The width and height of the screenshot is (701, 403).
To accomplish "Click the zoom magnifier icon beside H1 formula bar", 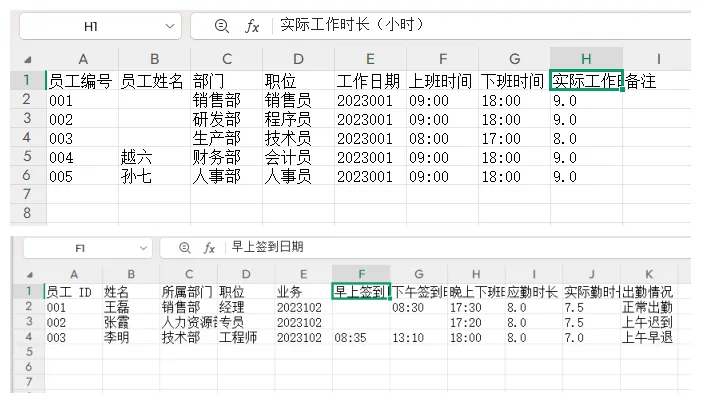I will pos(222,26).
